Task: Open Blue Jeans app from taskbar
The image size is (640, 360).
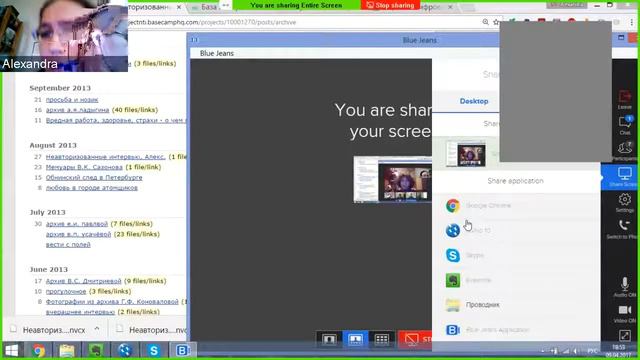Action: click(x=182, y=351)
